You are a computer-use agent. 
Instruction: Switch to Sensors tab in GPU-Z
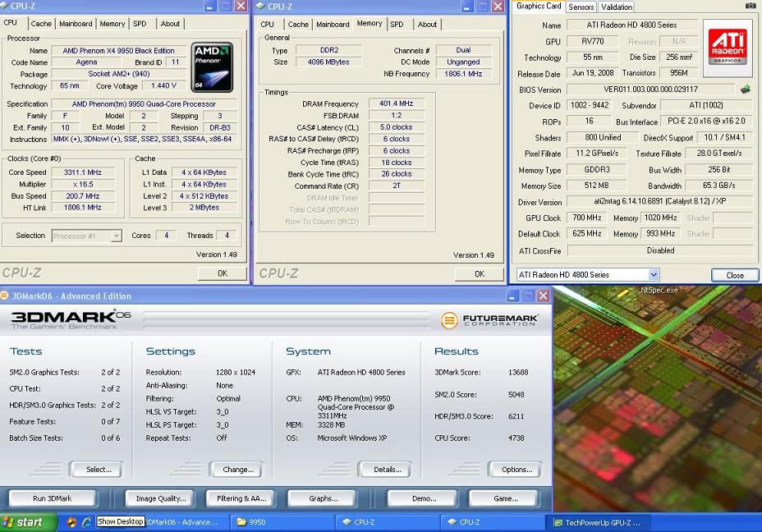(x=581, y=7)
